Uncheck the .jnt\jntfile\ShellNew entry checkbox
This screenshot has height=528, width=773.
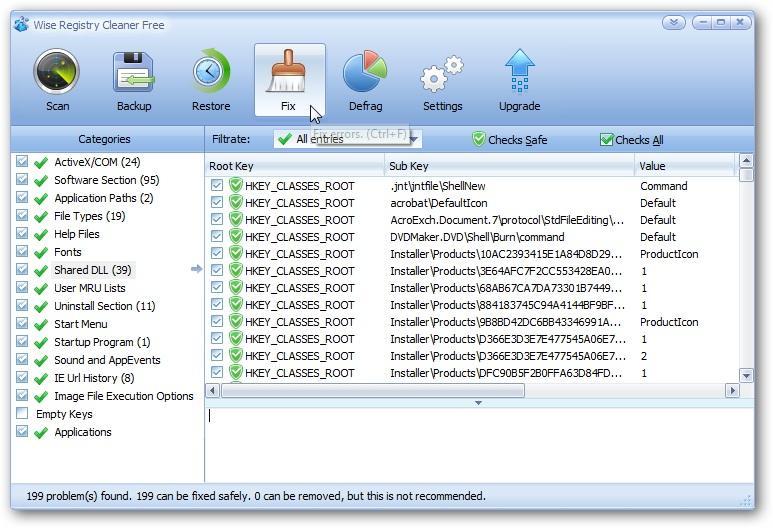pos(216,185)
